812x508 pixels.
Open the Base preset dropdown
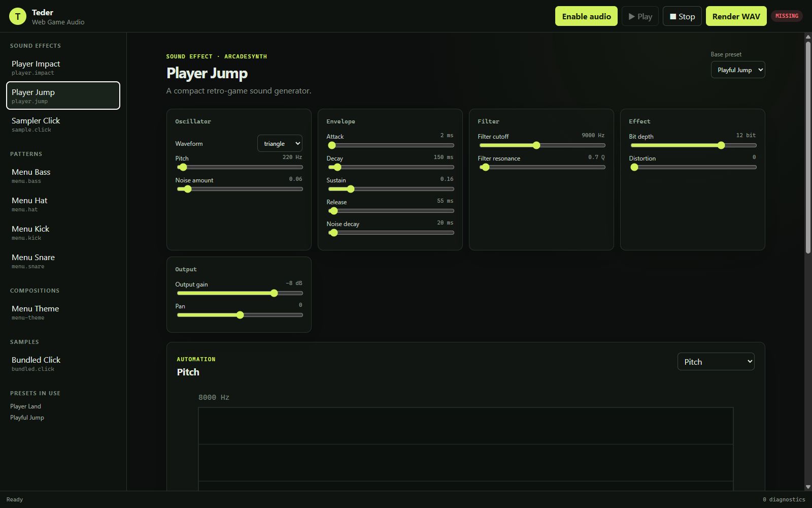pyautogui.click(x=738, y=70)
